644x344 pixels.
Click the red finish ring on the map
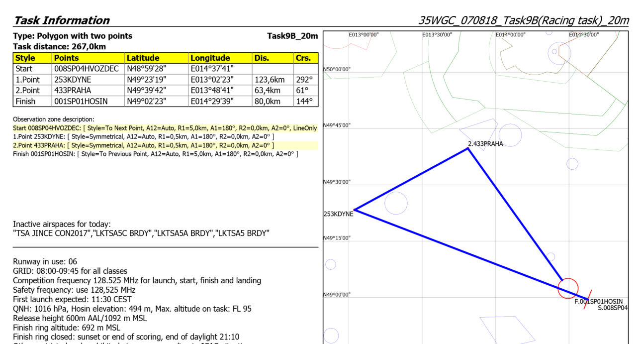pos(568,288)
